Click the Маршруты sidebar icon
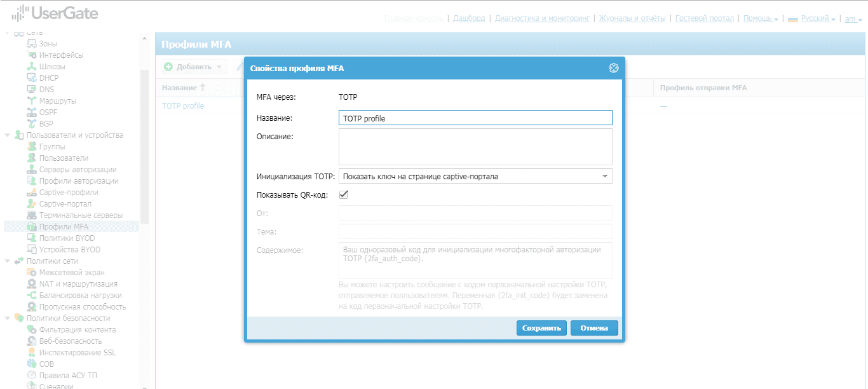Screen dimensions: 868x389 32,101
